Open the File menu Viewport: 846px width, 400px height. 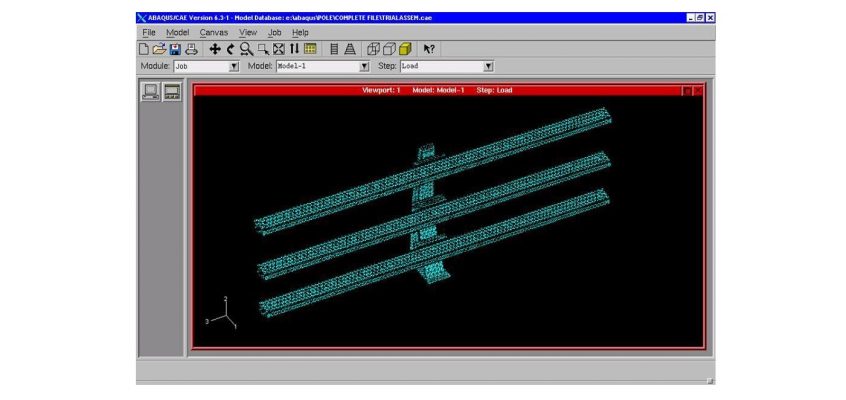(149, 32)
